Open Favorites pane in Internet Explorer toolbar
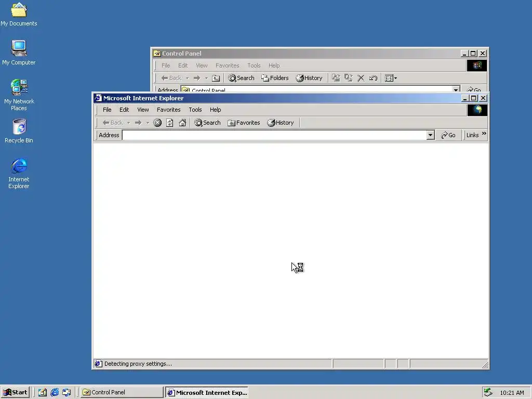532x399 pixels. [x=244, y=123]
